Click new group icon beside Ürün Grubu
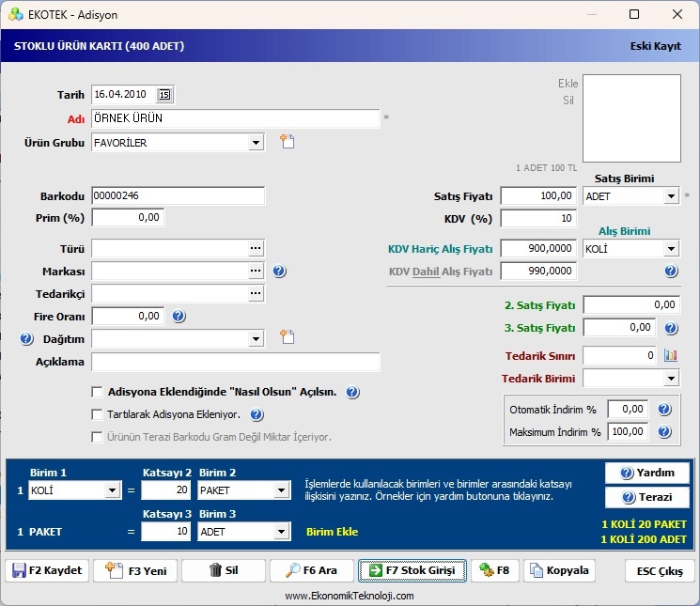The image size is (700, 606). pyautogui.click(x=288, y=142)
